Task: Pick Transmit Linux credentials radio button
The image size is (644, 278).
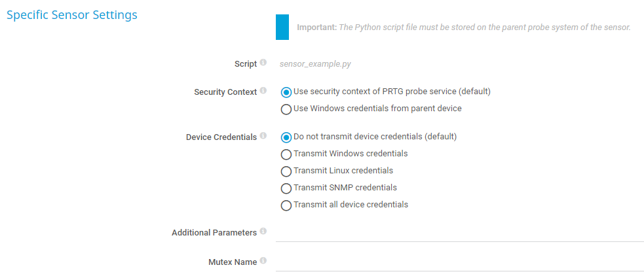Action: coord(286,171)
